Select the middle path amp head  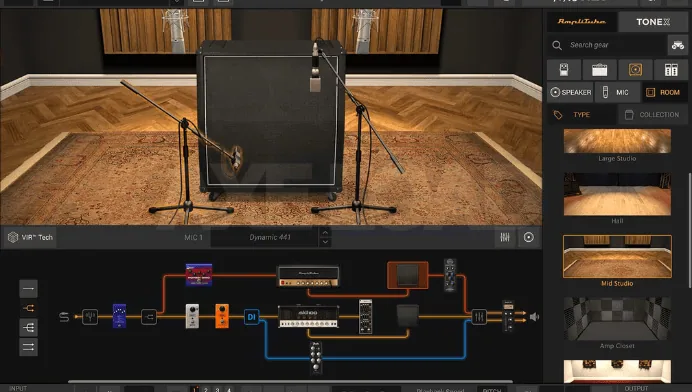coord(308,317)
